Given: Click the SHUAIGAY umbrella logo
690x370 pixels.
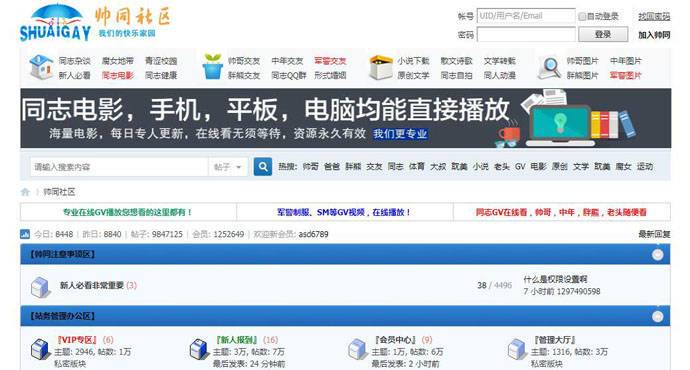Looking at the screenshot, I should click(55, 23).
